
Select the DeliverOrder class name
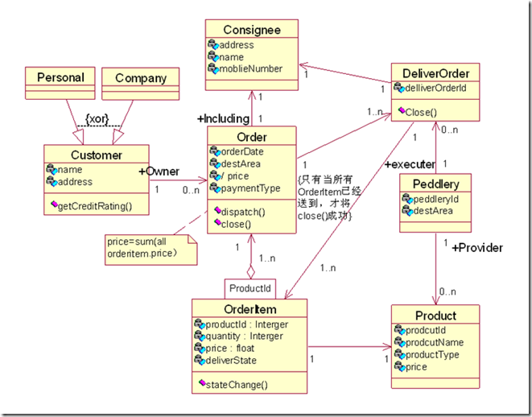click(x=435, y=73)
